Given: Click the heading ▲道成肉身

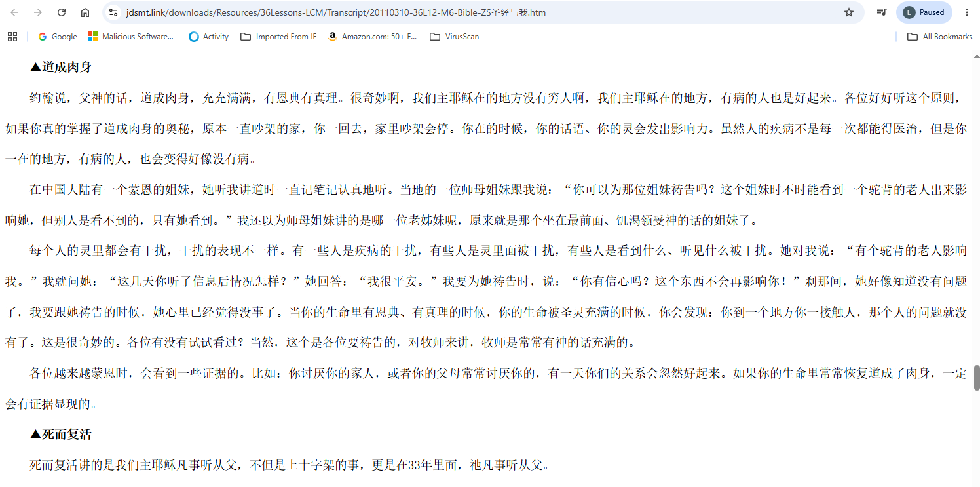Looking at the screenshot, I should pyautogui.click(x=60, y=68).
